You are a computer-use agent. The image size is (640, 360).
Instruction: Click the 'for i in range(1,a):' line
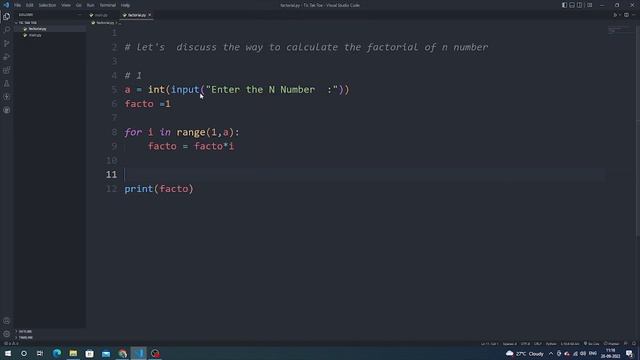click(182, 132)
